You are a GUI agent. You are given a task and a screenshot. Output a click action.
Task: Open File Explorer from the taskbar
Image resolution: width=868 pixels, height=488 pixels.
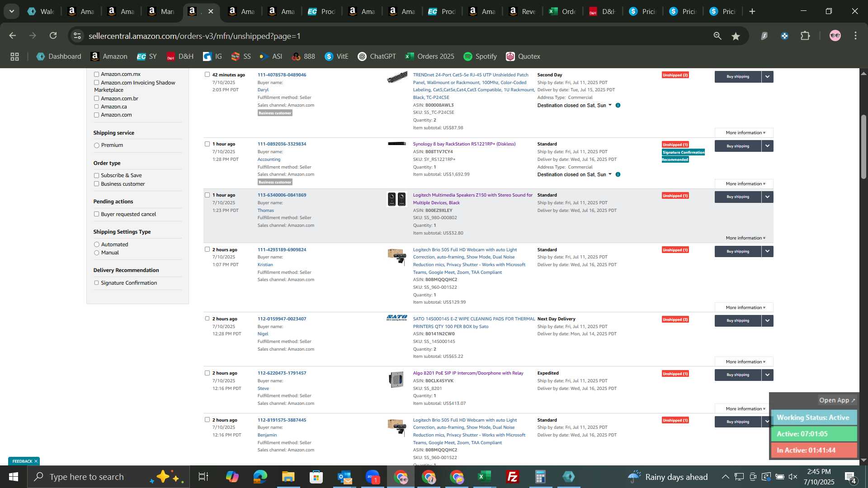[x=288, y=477]
